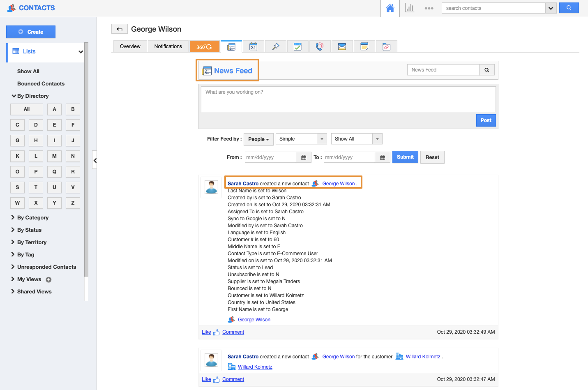Viewport: 588px width, 390px height.
Task: Click the From date calendar picker icon
Action: click(304, 157)
